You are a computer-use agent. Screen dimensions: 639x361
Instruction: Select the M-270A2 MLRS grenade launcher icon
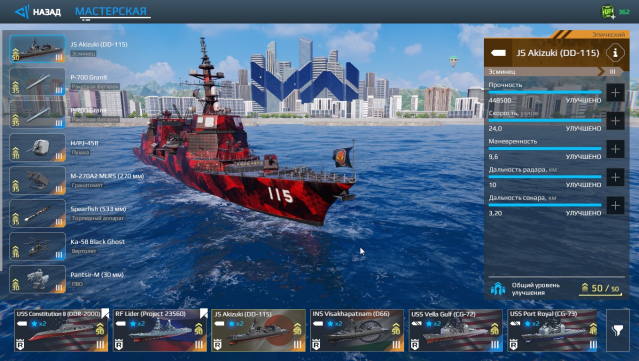coord(37,180)
